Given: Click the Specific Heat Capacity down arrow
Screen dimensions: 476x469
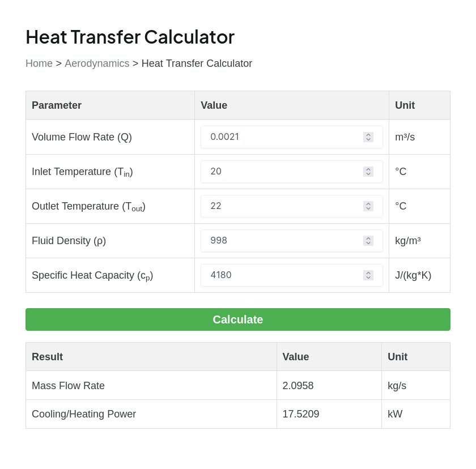Looking at the screenshot, I should pos(368,278).
